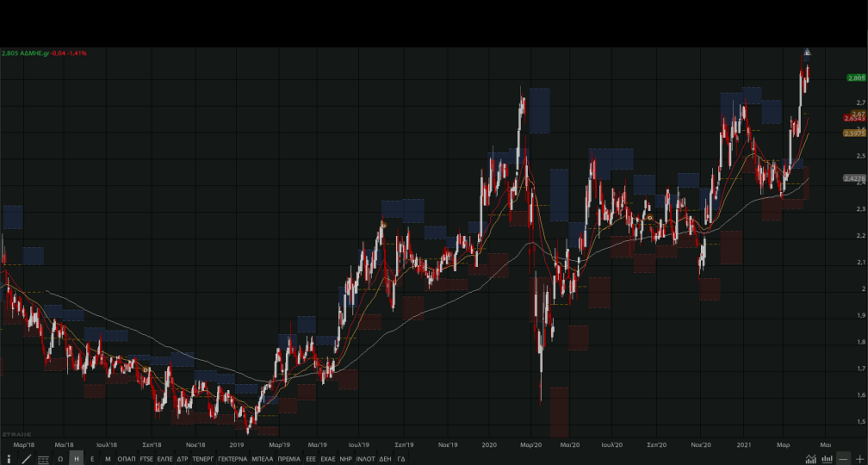Switch to the Ε weekly timeframe
Viewport: 868px width, 465px height.
click(x=92, y=459)
